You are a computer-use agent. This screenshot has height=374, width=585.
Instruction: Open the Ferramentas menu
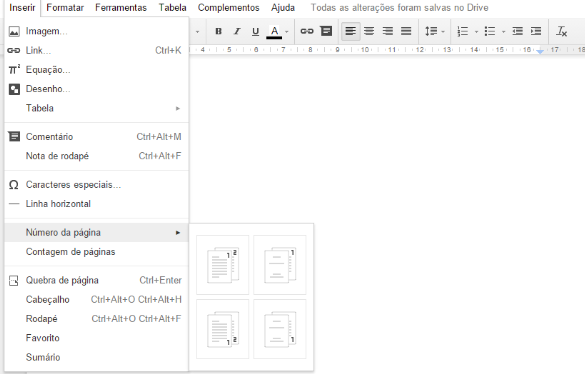(x=121, y=8)
